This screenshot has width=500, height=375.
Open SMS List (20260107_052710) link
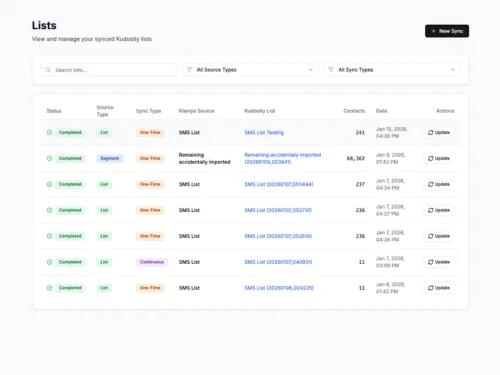(x=278, y=210)
